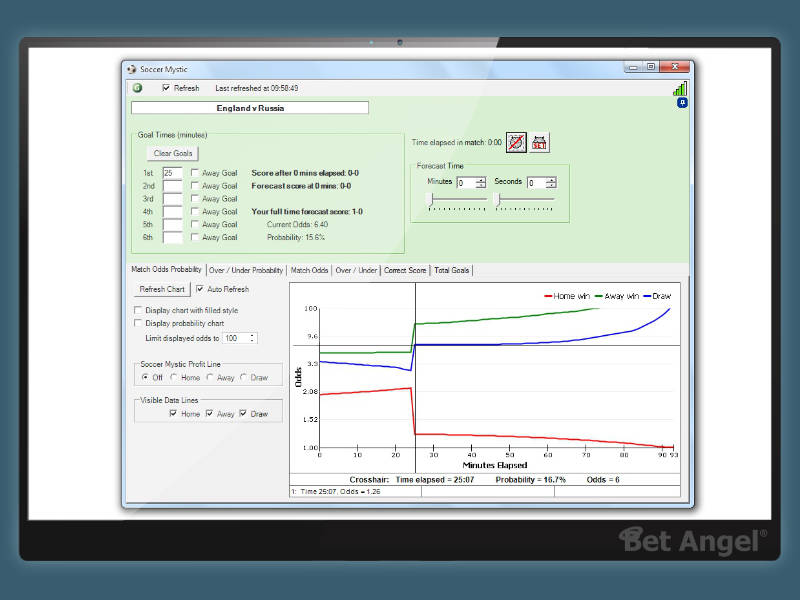This screenshot has height=600, width=800.
Task: Click the Forecast Time Seconds spinner arrows
Action: [x=551, y=182]
